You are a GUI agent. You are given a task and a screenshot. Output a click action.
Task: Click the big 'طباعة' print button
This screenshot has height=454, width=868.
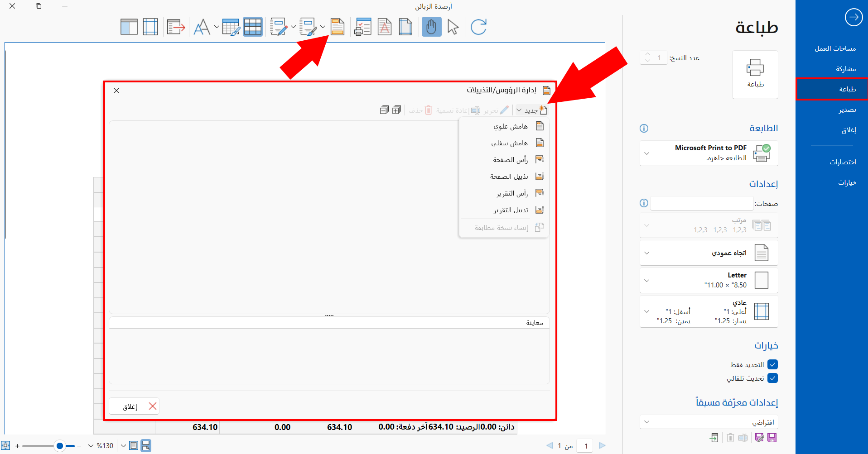click(755, 74)
